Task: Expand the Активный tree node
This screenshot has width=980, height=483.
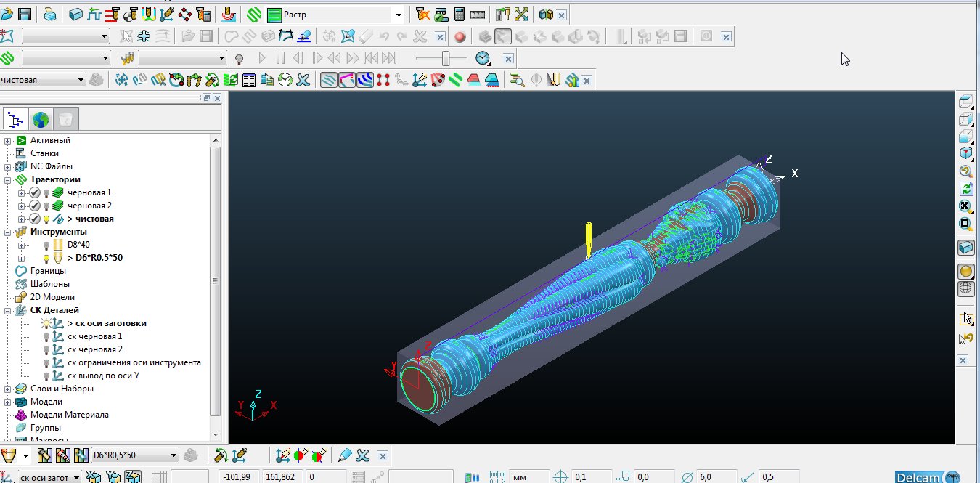Action: click(8, 141)
